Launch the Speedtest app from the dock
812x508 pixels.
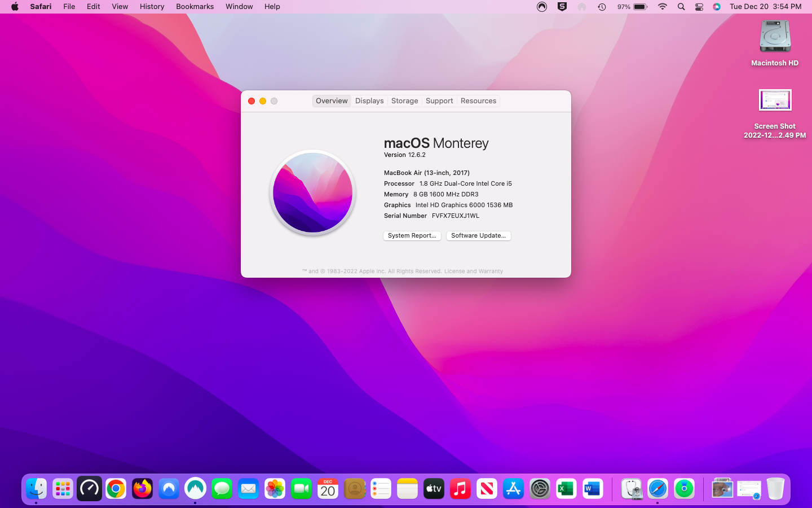89,489
